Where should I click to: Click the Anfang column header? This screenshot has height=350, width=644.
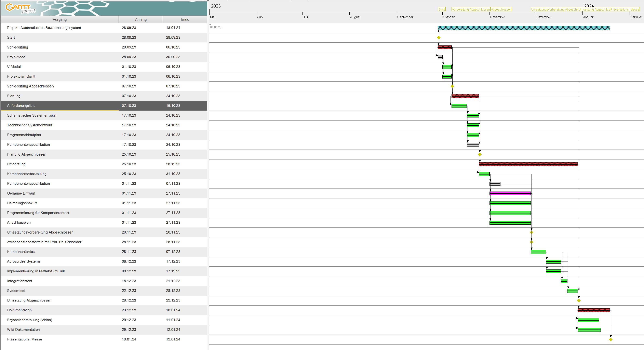click(141, 19)
